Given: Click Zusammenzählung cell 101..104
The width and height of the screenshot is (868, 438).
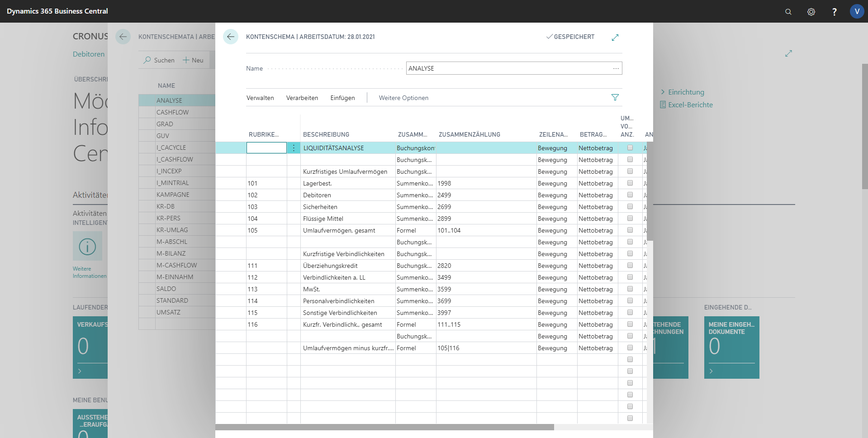Looking at the screenshot, I should click(486, 230).
